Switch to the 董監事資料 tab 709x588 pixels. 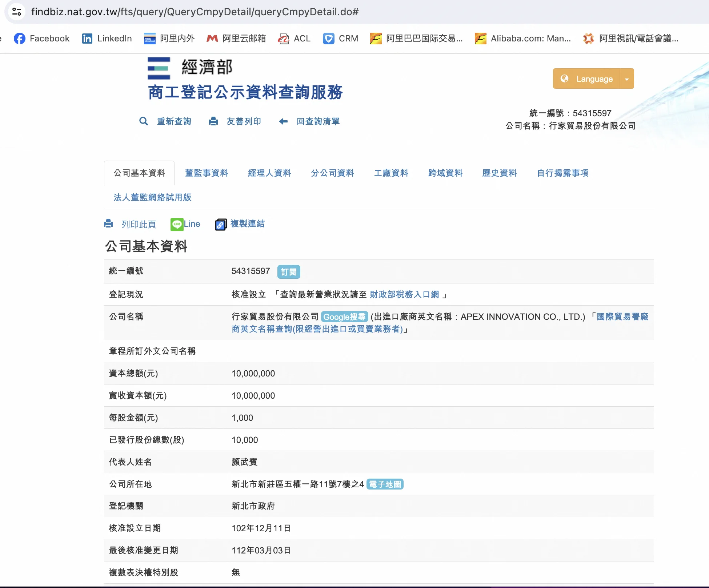207,173
